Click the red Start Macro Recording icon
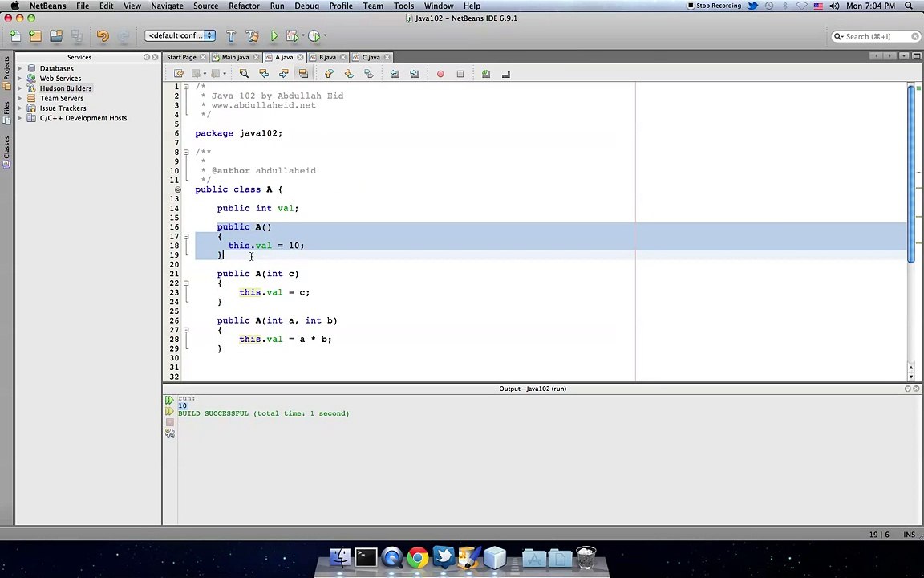Viewport: 924px width, 578px height. (440, 74)
